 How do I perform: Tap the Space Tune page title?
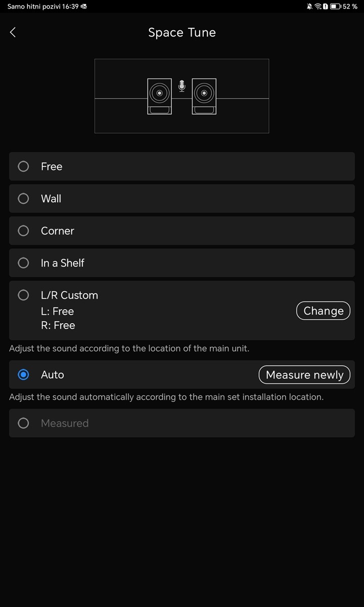coord(182,32)
